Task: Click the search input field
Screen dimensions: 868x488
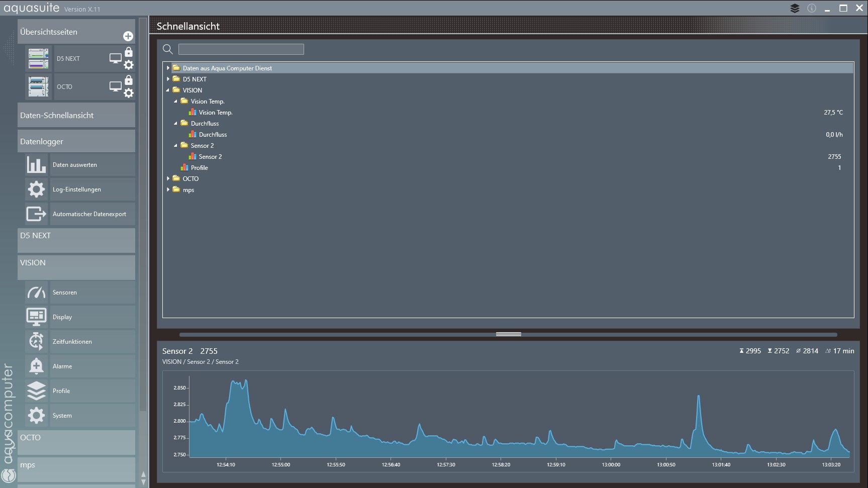Action: point(241,49)
